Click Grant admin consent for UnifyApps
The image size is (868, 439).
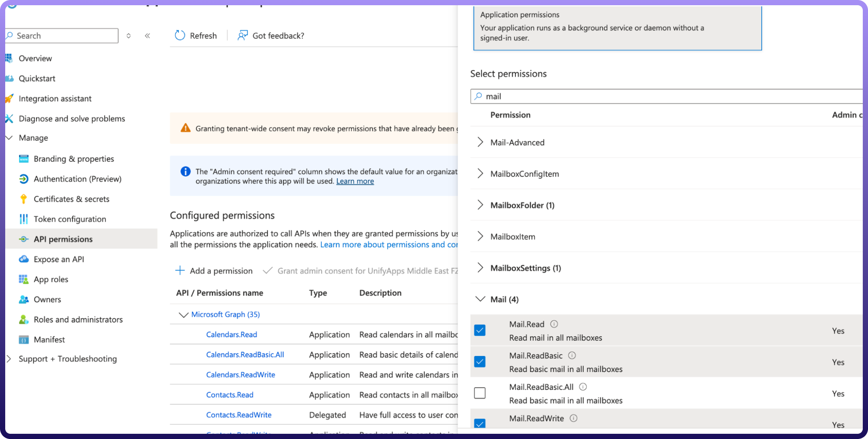click(360, 271)
